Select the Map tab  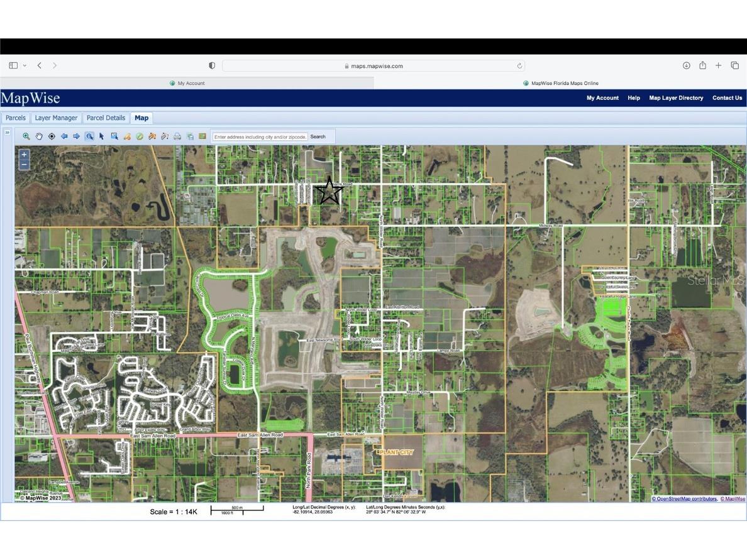[141, 118]
